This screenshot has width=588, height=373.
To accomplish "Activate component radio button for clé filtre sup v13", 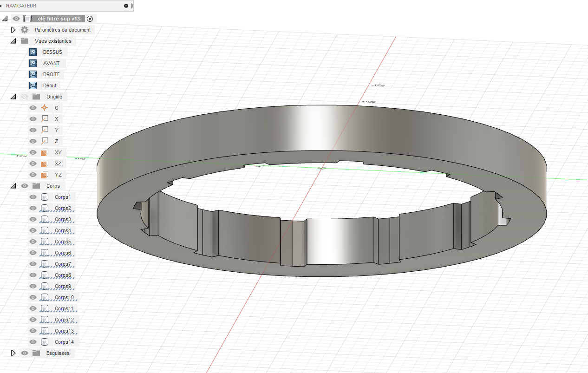I will point(90,19).
